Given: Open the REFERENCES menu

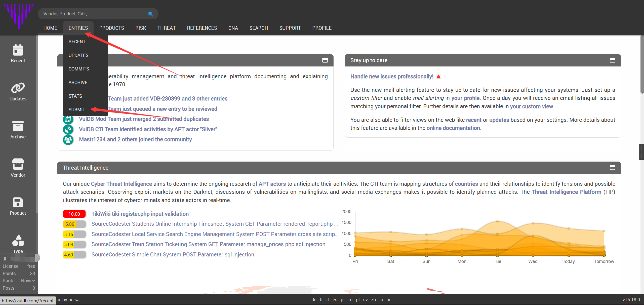Looking at the screenshot, I should [x=202, y=28].
